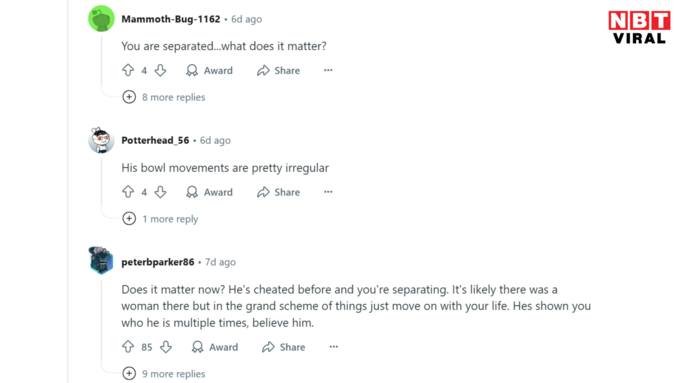This screenshot has width=680, height=383.
Task: Downvote peterbparker86's comment
Action: tap(166, 347)
